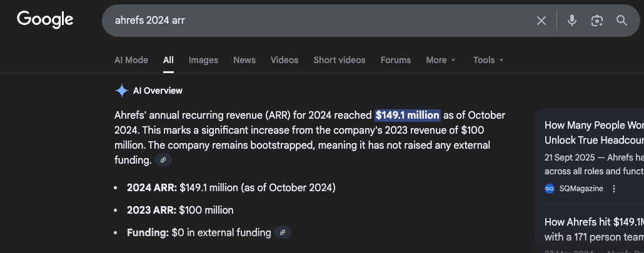644x253 pixels.
Task: Click the 'Funding:' bullet line
Action: click(x=199, y=233)
